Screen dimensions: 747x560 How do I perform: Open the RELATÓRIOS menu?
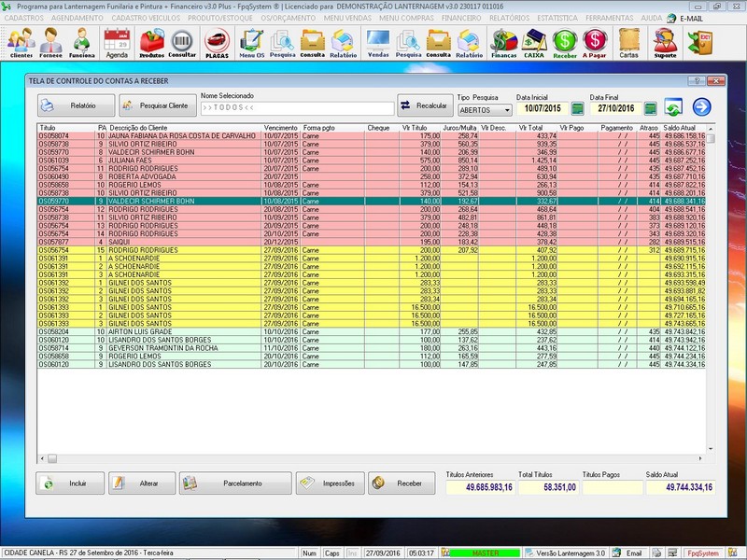[509, 18]
